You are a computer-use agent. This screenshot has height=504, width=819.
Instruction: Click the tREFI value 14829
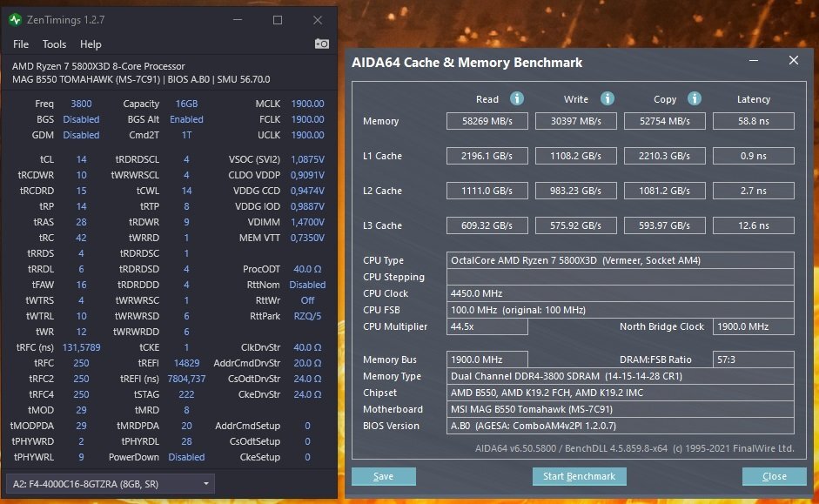pos(186,363)
